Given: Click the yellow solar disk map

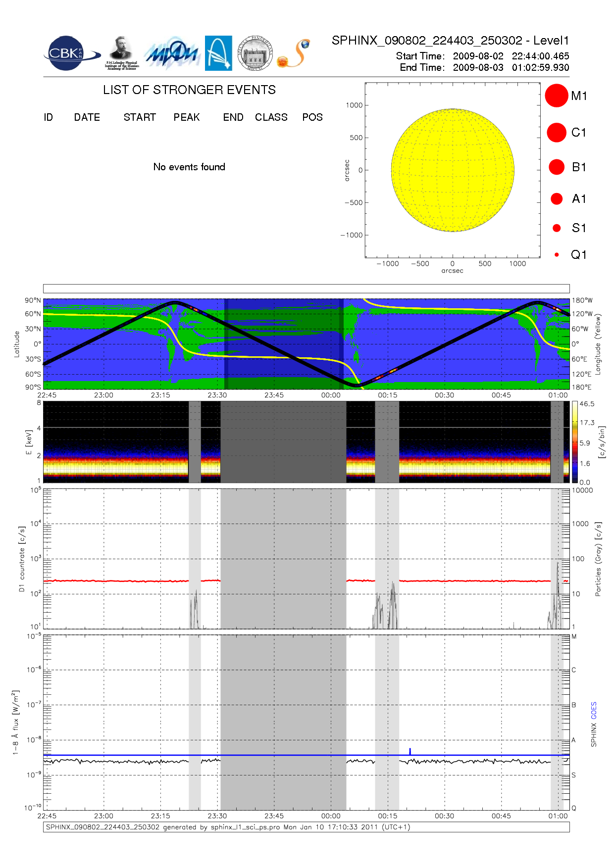Looking at the screenshot, I should (453, 170).
